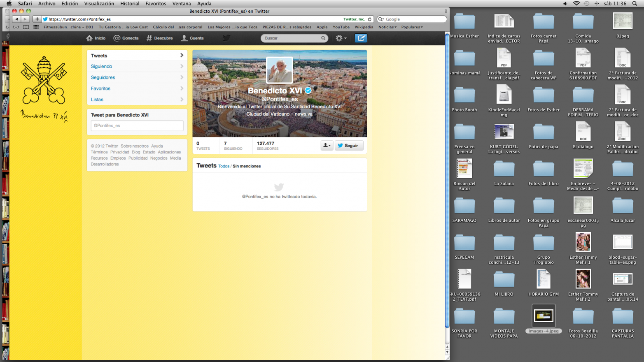Select the blood-sugar-table-es.png file
Viewport: 644px width, 362px height.
pos(623,249)
